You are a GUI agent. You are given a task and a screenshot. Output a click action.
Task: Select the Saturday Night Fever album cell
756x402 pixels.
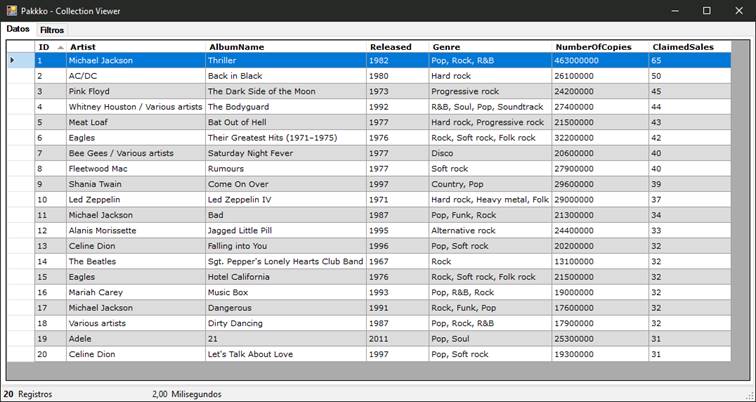pyautogui.click(x=286, y=153)
